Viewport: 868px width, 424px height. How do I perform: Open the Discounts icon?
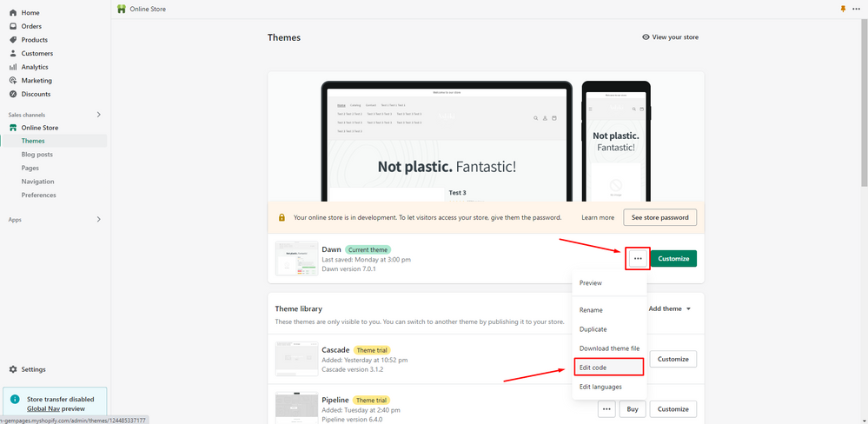[x=13, y=94]
